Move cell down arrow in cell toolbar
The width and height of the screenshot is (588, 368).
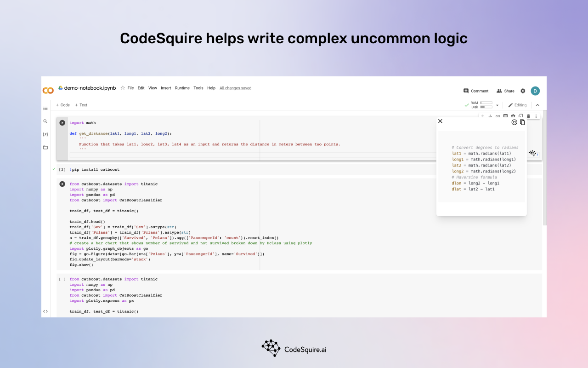[490, 116]
